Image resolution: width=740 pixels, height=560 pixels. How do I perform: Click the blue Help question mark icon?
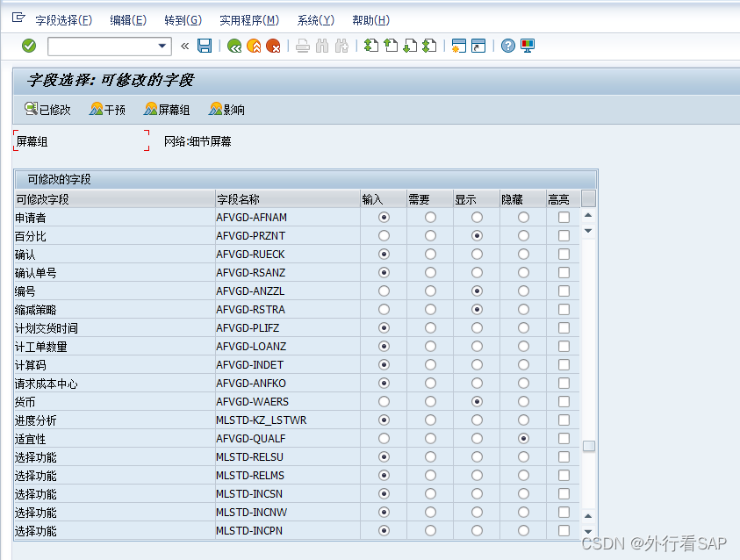507,46
